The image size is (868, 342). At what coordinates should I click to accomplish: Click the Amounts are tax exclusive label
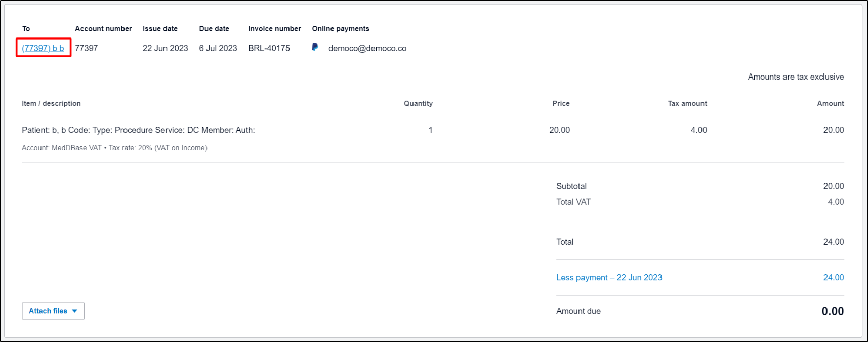(796, 77)
